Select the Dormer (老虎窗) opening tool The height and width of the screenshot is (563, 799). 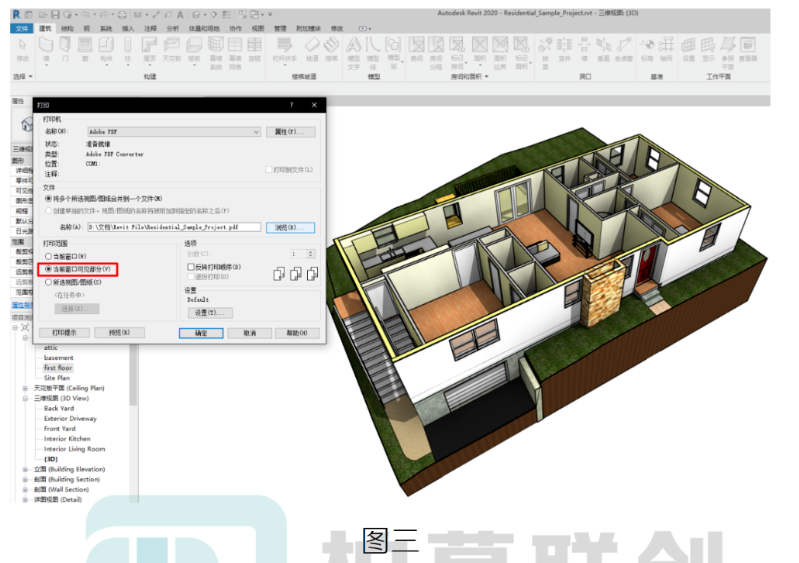pos(624,49)
